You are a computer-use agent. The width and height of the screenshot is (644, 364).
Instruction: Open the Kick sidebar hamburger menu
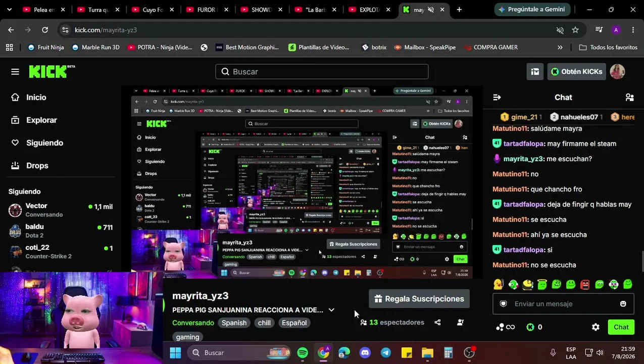(x=15, y=72)
